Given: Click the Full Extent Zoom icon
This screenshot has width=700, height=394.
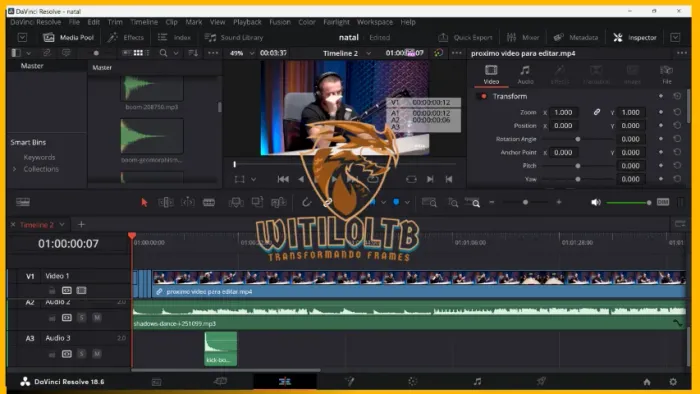Looking at the screenshot, I should pyautogui.click(x=429, y=203).
